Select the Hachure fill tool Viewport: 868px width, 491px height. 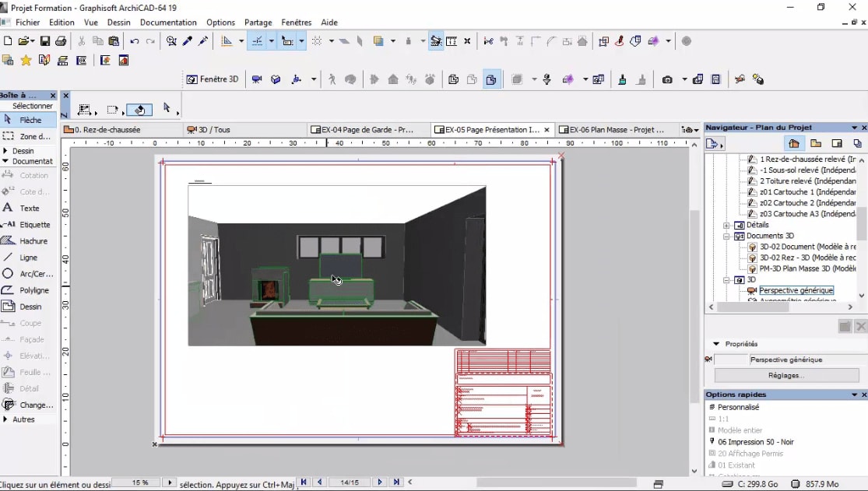coord(28,240)
